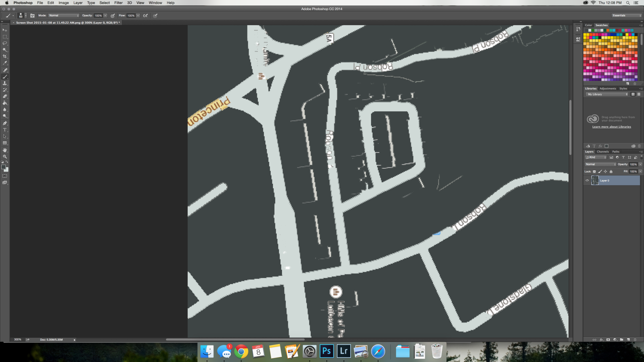This screenshot has width=644, height=362.
Task: Select the Clone Stamp tool
Action: point(5,83)
